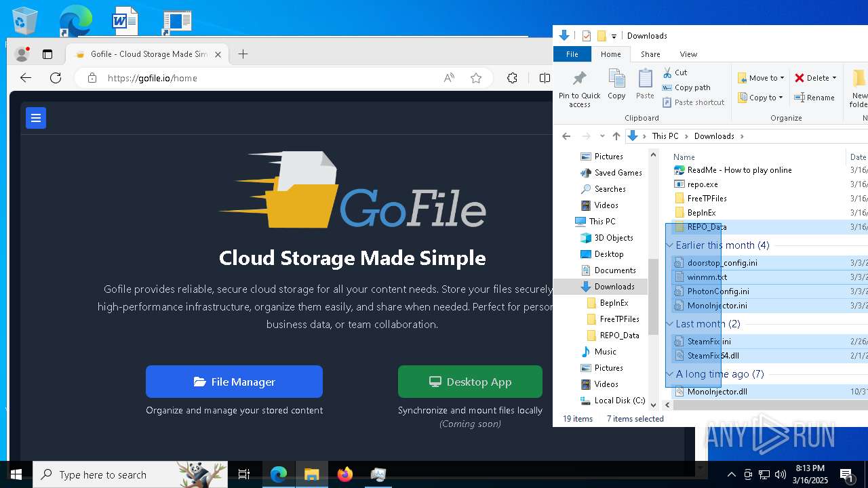
Task: Close the Gofile browser tab
Action: [218, 54]
